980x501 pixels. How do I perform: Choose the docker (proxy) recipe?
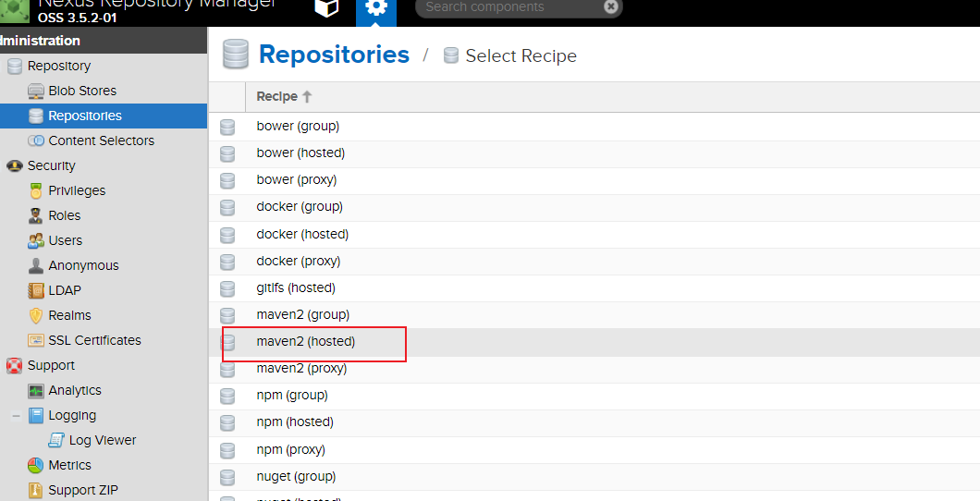(x=298, y=261)
